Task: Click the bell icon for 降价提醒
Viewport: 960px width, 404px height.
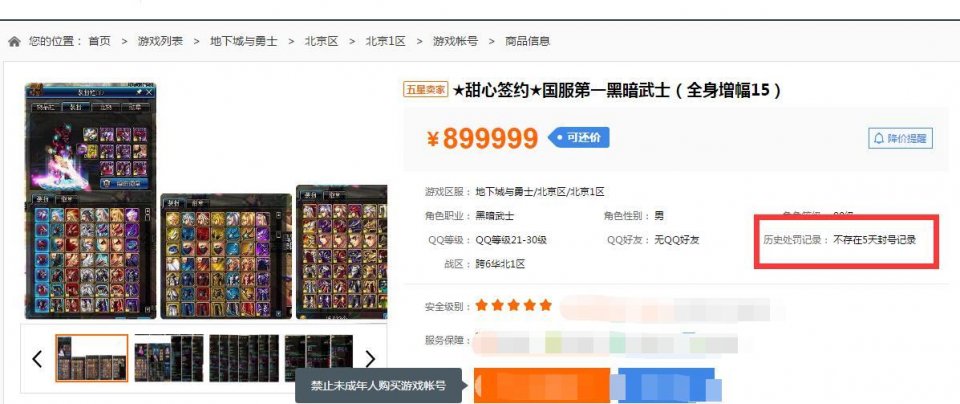Action: [x=879, y=138]
